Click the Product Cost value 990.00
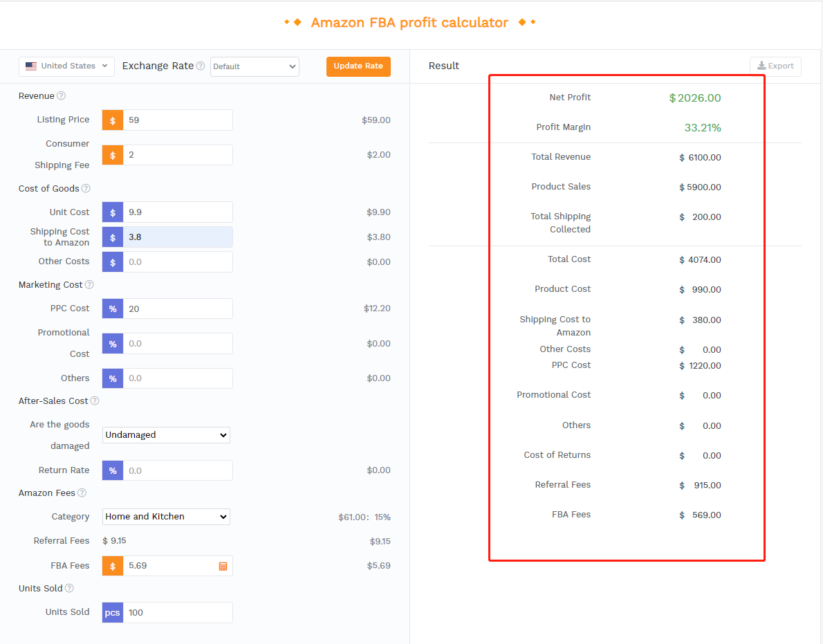823x644 pixels. tap(707, 290)
